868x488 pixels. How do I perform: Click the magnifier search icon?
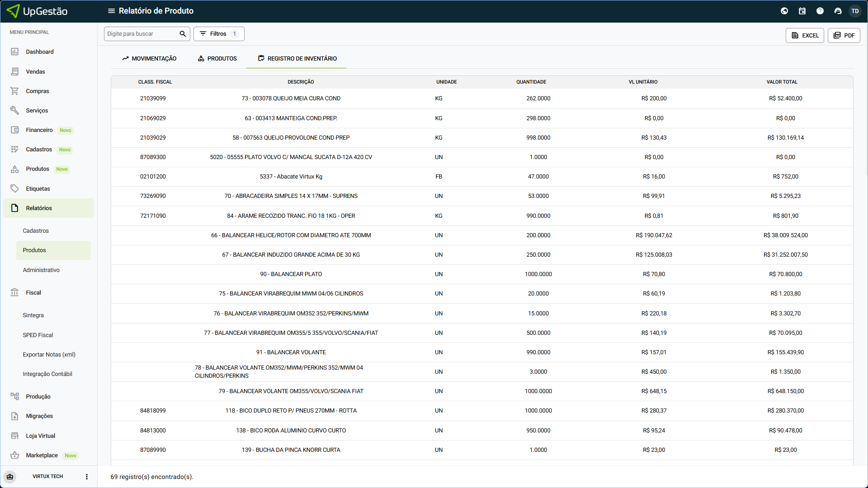click(x=183, y=34)
